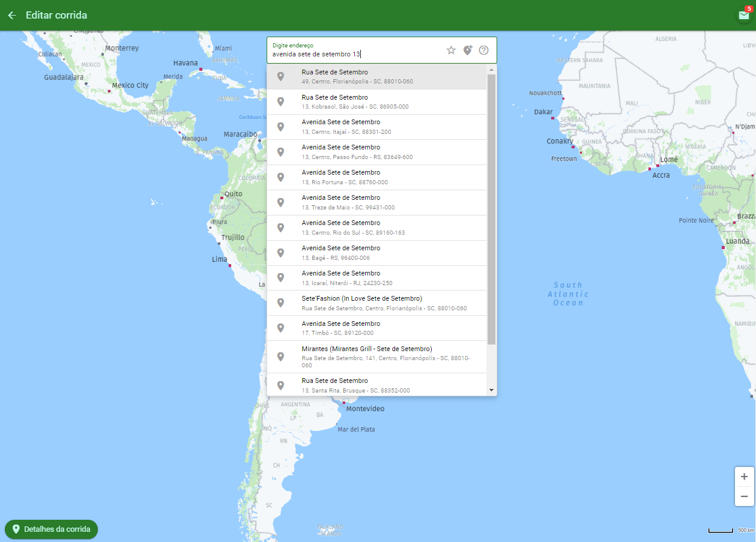Viewport: 756px width, 542px height.
Task: Click the Montevideo label on the map
Action: tap(365, 409)
